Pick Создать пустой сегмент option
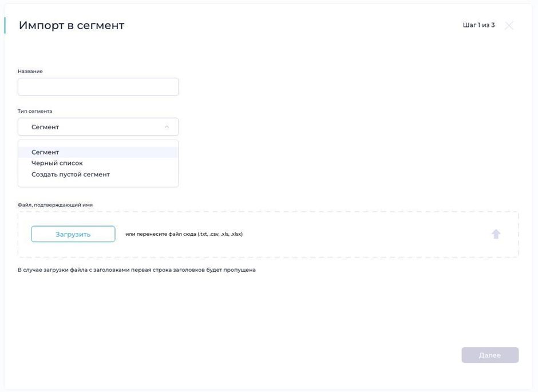538x392 pixels. 70,174
